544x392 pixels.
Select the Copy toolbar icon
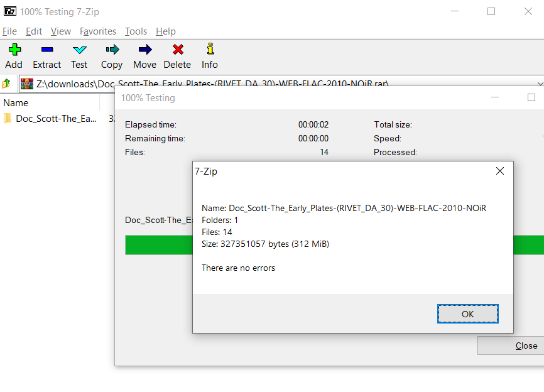pos(112,50)
